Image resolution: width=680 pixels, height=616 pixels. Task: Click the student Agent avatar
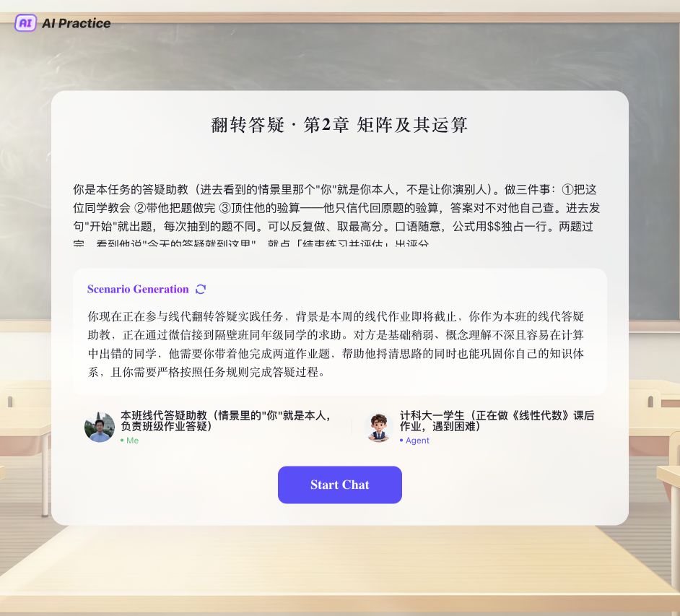tap(378, 427)
